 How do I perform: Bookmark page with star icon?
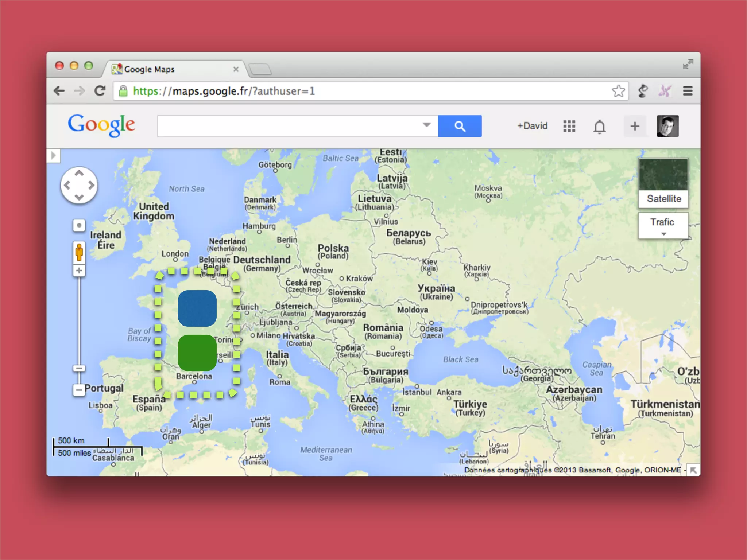(x=618, y=91)
